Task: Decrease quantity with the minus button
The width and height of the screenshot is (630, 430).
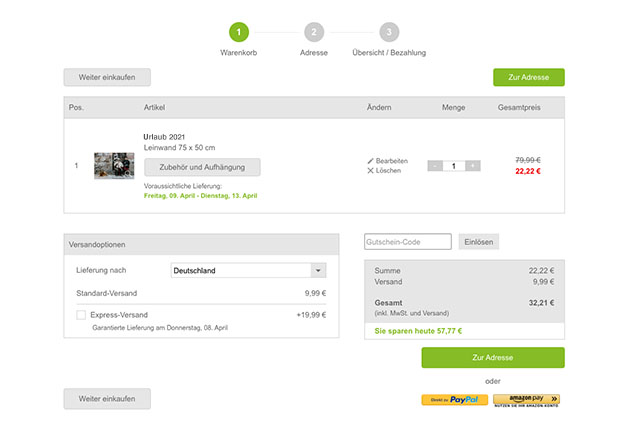Action: [x=435, y=166]
